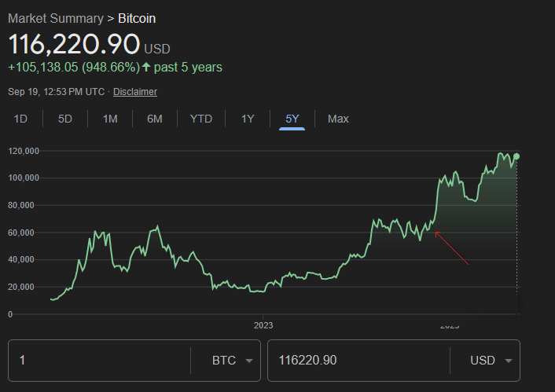
Task: Click the Market Summary breadcrumb
Action: click(56, 18)
